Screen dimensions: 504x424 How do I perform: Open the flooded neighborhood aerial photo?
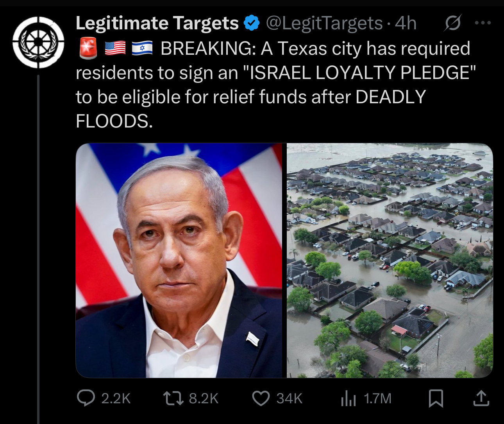point(390,261)
